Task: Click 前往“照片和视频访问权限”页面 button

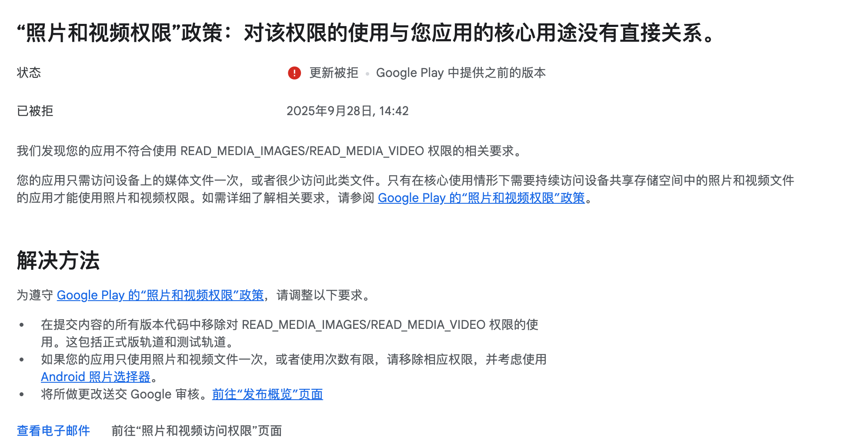Action: [x=197, y=431]
